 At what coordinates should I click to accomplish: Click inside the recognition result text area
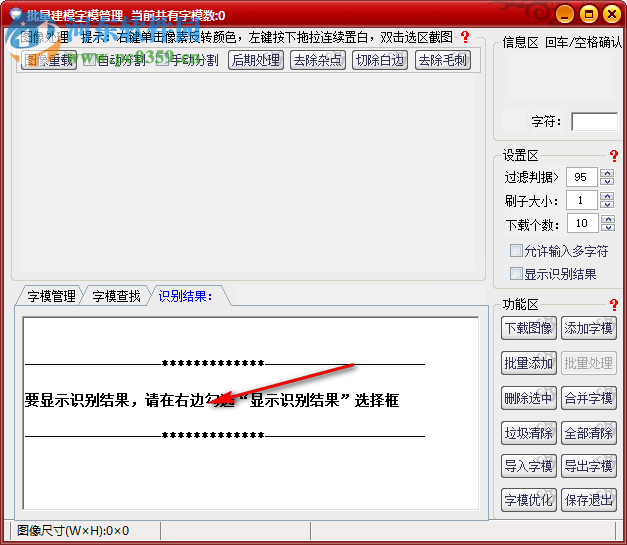coord(251,413)
